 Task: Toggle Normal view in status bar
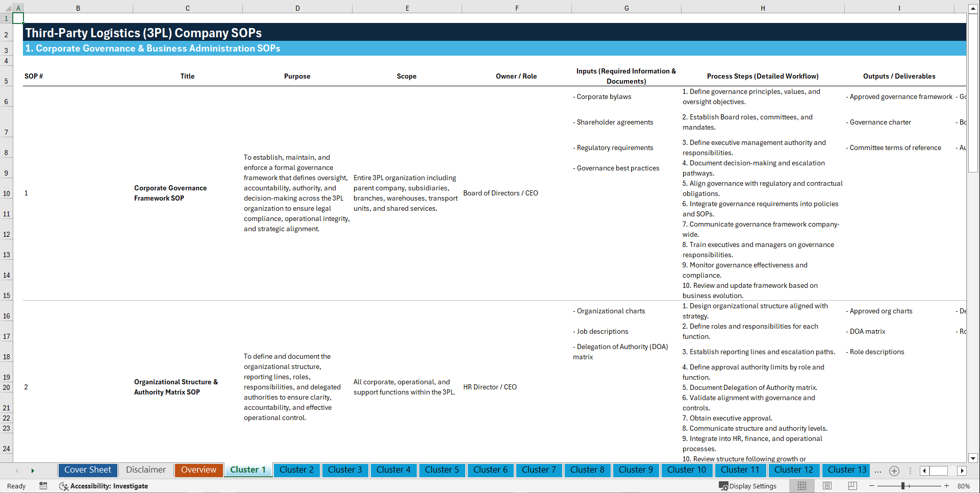click(x=801, y=486)
